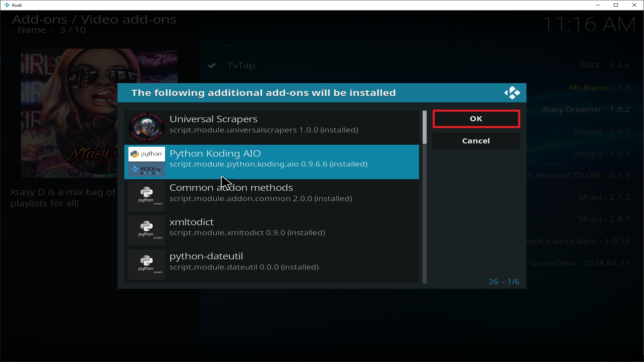644x362 pixels.
Task: Click the 11:16 AM clock
Action: 589,24
